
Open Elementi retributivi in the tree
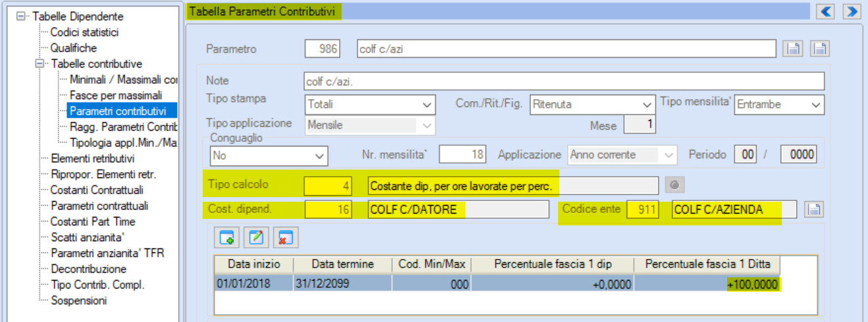click(92, 158)
